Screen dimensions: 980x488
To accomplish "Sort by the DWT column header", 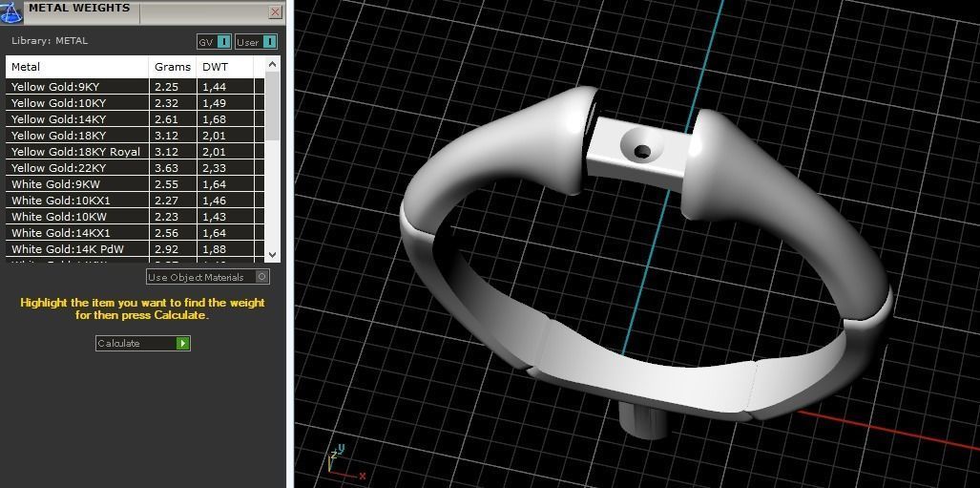I will 224,66.
